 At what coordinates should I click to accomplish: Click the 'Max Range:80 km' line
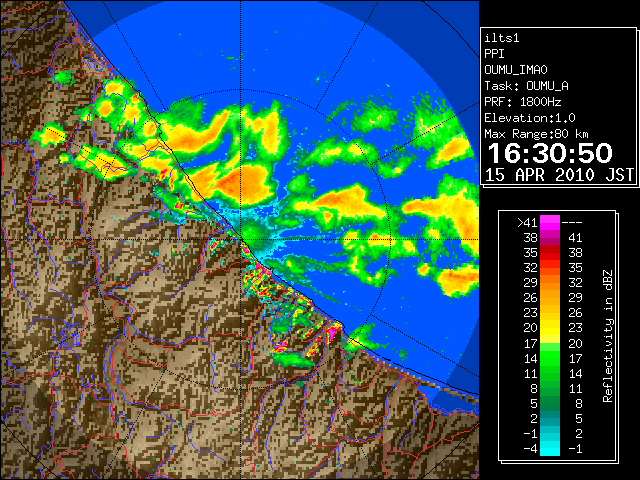pyautogui.click(x=536, y=134)
